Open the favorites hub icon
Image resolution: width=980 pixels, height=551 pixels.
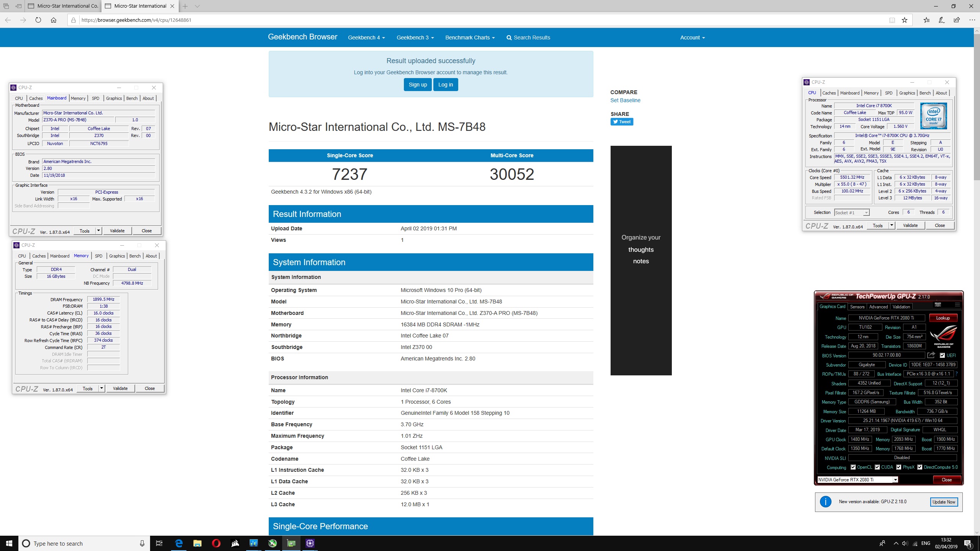click(926, 20)
